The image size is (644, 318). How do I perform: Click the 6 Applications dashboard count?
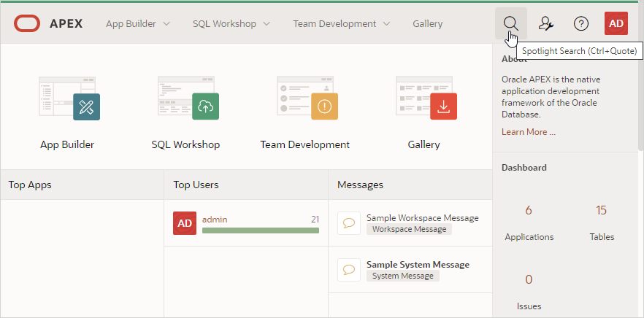[529, 211]
